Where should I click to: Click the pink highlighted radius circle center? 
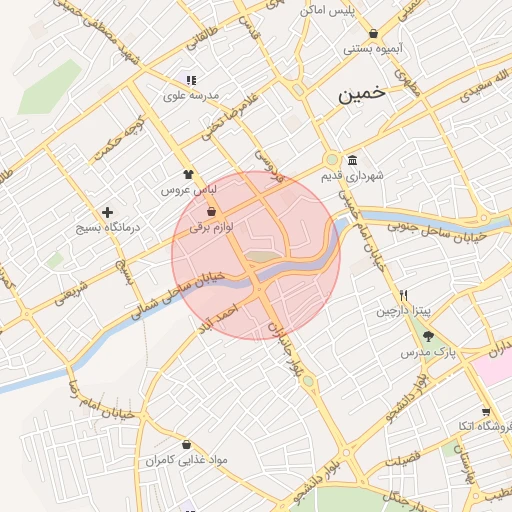tap(256, 256)
